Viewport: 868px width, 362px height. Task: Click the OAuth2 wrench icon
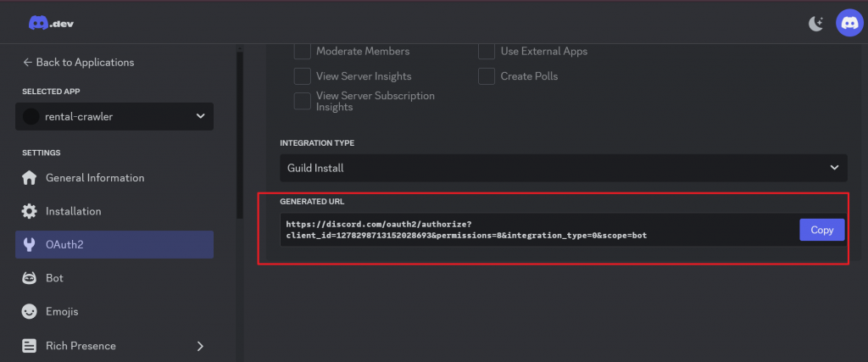30,245
